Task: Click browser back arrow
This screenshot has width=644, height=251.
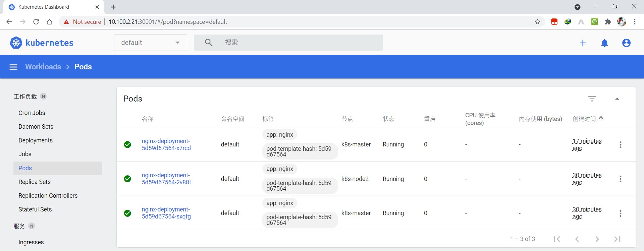Action: pos(9,22)
